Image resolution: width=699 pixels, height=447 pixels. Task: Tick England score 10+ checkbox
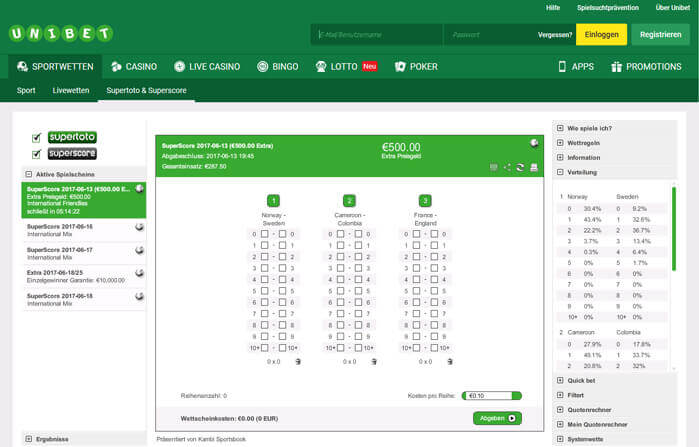point(434,348)
